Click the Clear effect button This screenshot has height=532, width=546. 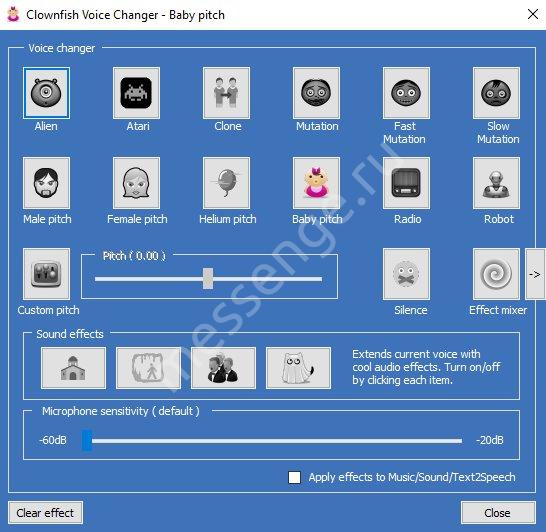pos(46,513)
